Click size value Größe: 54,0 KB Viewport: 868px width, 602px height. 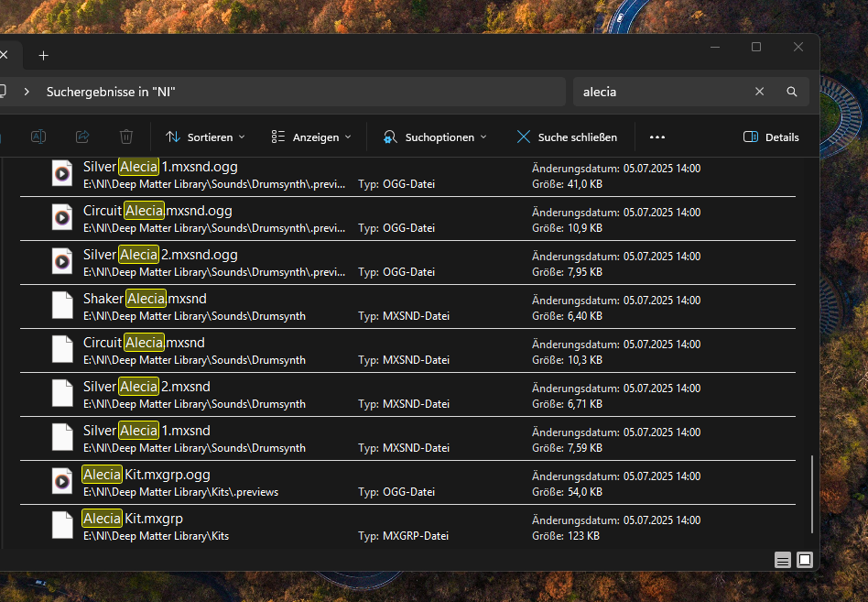point(567,492)
